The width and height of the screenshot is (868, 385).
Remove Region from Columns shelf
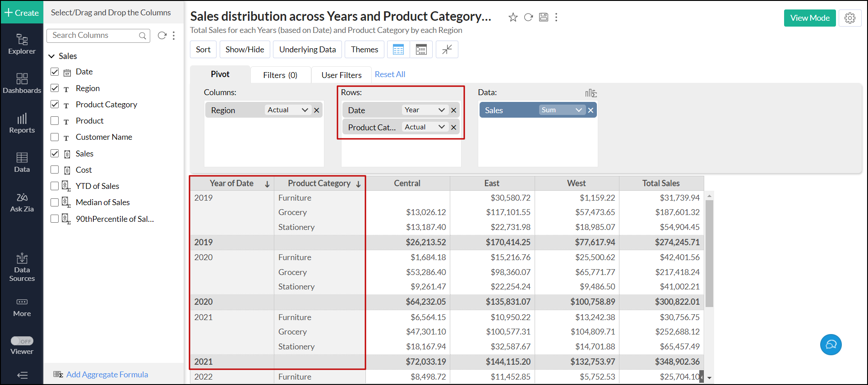(x=317, y=110)
